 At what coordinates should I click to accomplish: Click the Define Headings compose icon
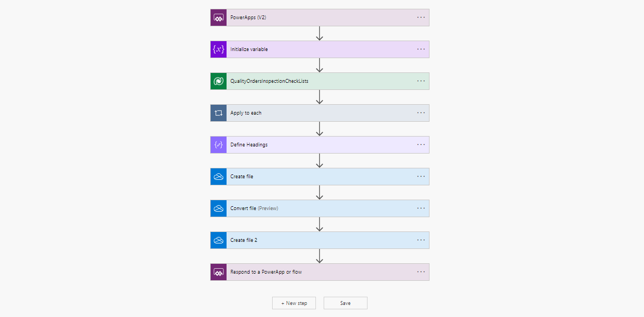pyautogui.click(x=218, y=145)
